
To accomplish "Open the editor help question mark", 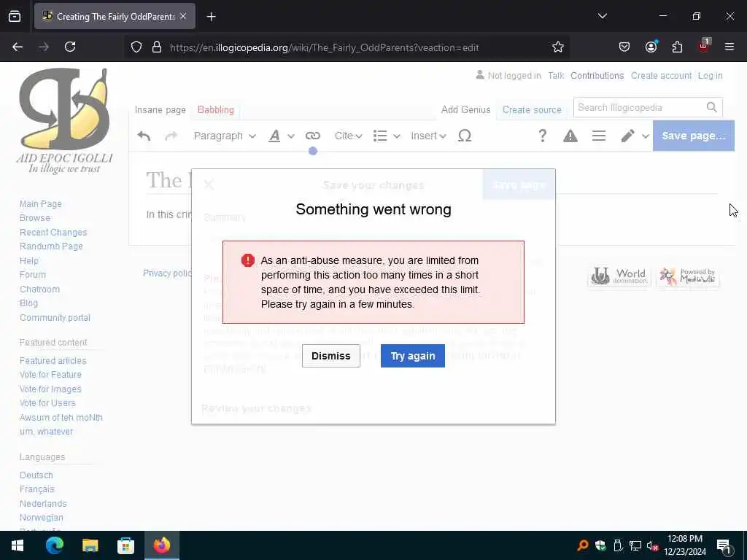I will [542, 136].
